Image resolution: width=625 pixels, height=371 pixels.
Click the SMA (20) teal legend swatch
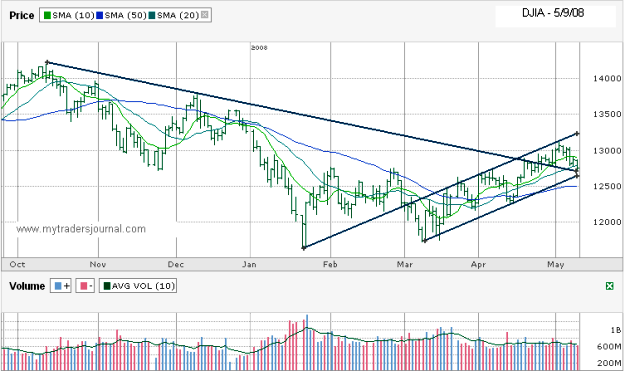click(x=152, y=16)
